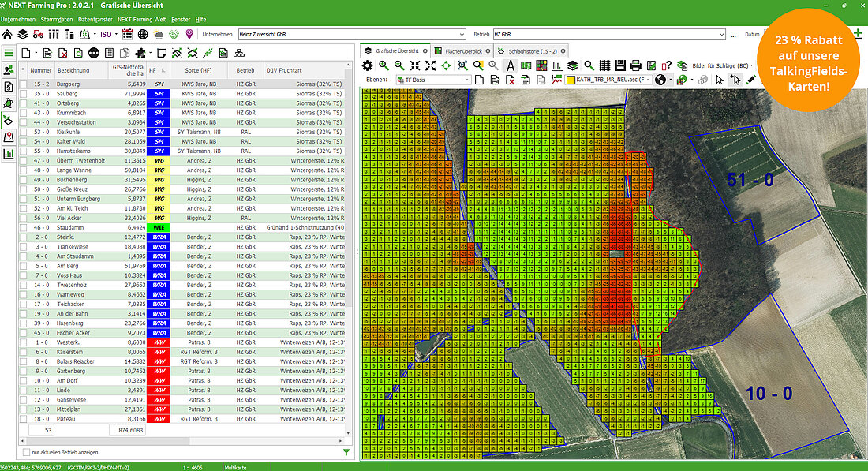The height and width of the screenshot is (471, 868).
Task: Open the bar chart sidebar icon
Action: (9, 154)
